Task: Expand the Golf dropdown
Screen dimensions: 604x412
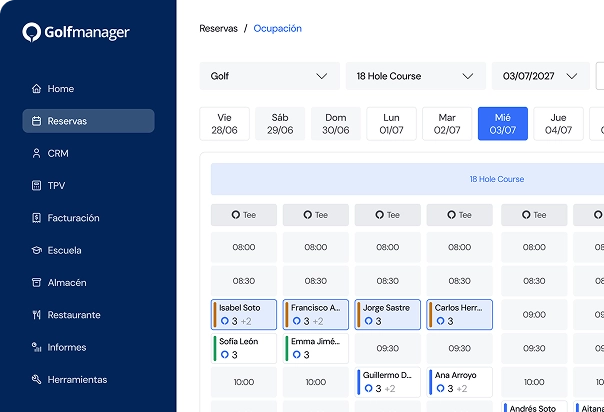Action: pos(270,76)
